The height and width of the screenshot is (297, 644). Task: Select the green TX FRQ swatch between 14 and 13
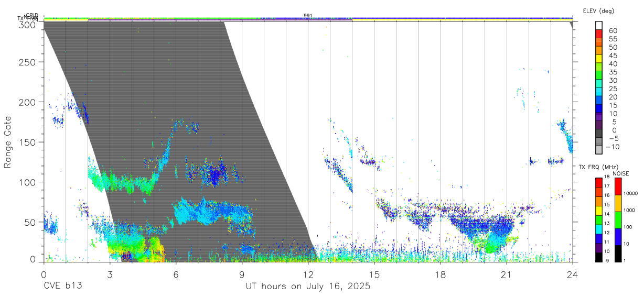[598, 219]
